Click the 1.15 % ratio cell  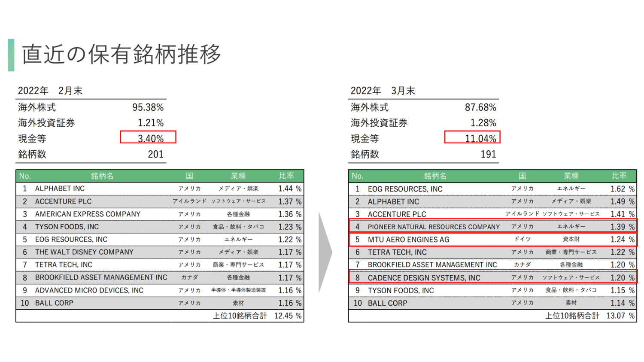[623, 291]
